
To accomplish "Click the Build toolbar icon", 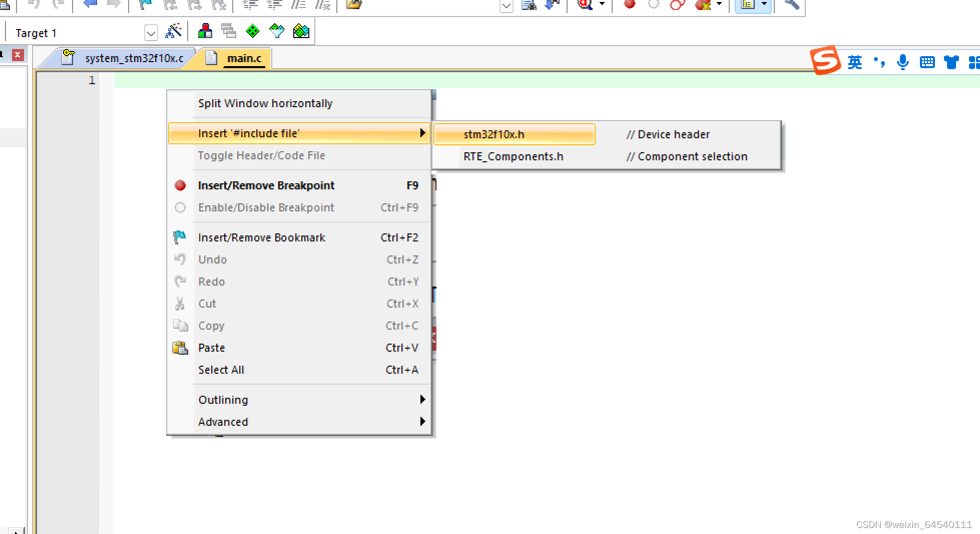I will [204, 31].
